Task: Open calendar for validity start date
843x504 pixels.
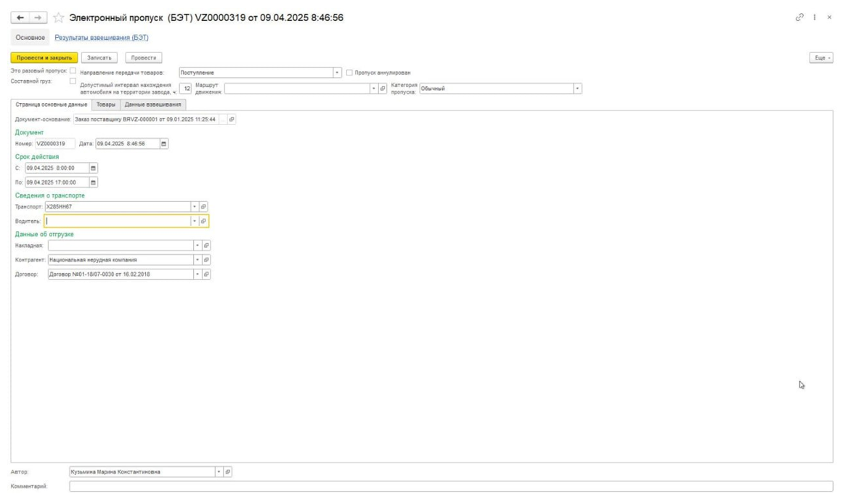Action: click(x=93, y=168)
